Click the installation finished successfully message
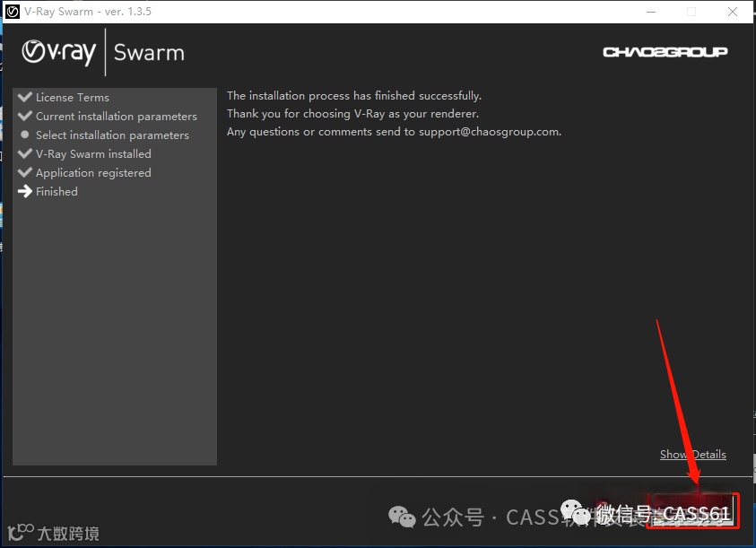 click(354, 95)
